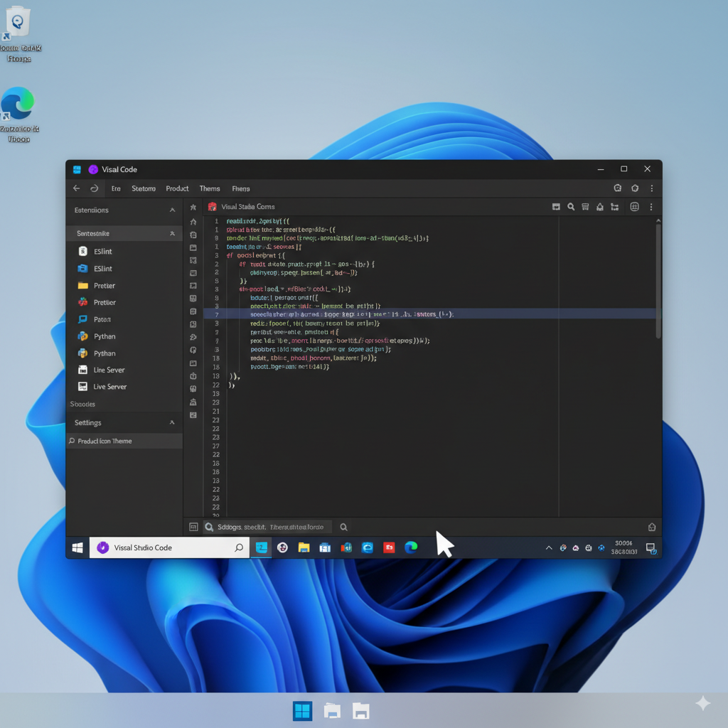Screen dimensions: 728x728
Task: Click the Vissal Studio Code taskbar search box
Action: click(169, 548)
